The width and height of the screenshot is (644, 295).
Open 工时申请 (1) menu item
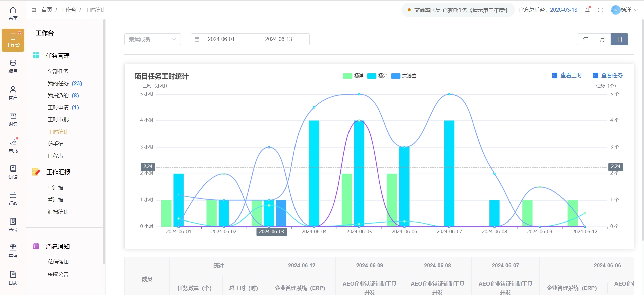[x=63, y=107]
